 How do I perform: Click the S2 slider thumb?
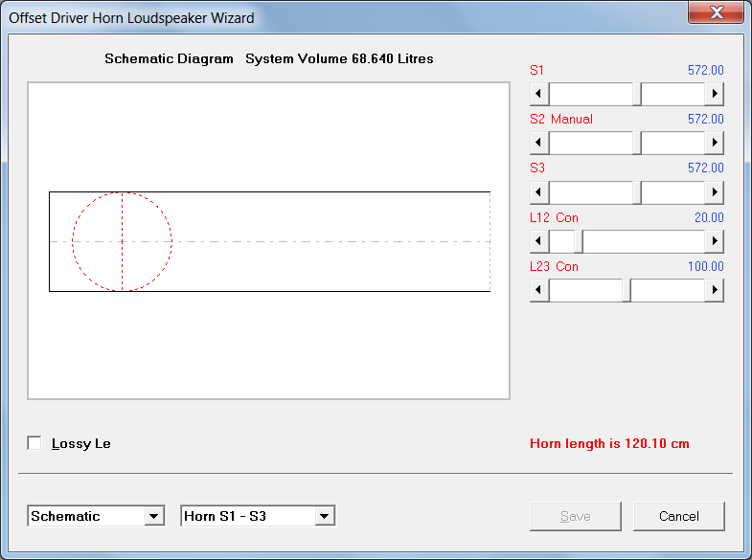637,143
